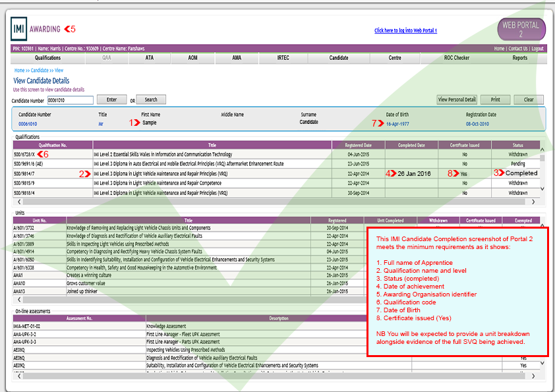Open the Candidate menu
Viewport: 555px width, 392px height.
pos(339,58)
